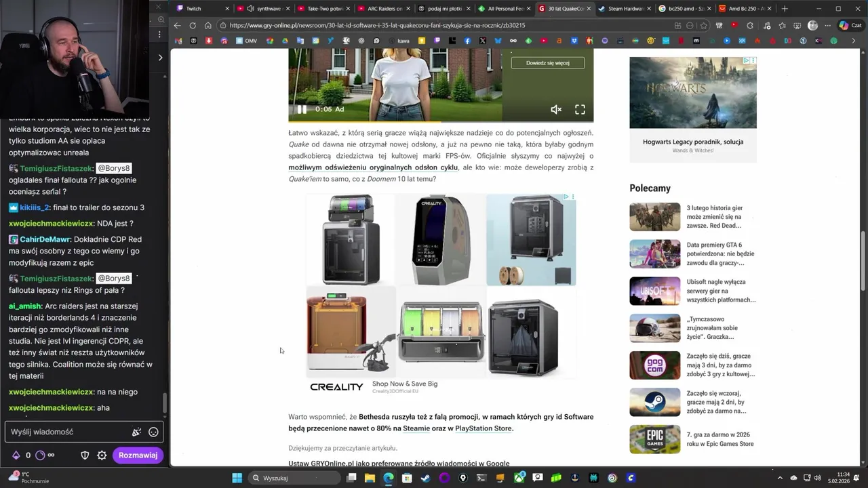This screenshot has width=868, height=488.
Task: Open the X (Twitter) bookmark icon
Action: tap(482, 41)
